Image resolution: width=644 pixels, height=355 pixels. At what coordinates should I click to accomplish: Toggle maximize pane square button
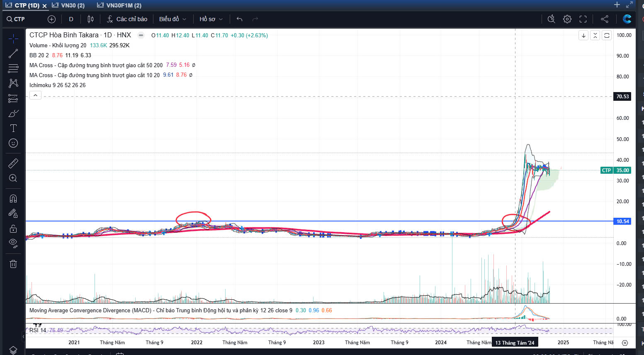point(607,35)
